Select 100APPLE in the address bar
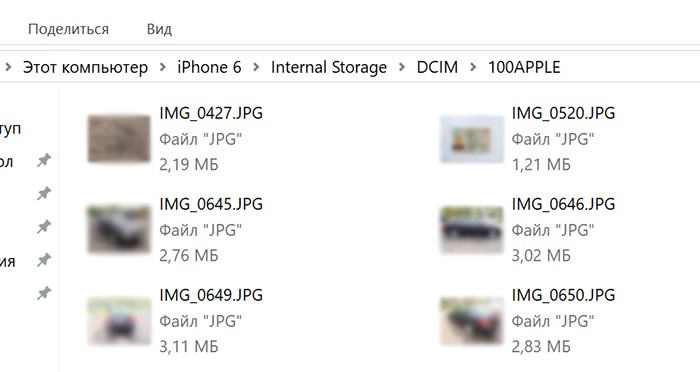The width and height of the screenshot is (700, 372). (x=524, y=67)
